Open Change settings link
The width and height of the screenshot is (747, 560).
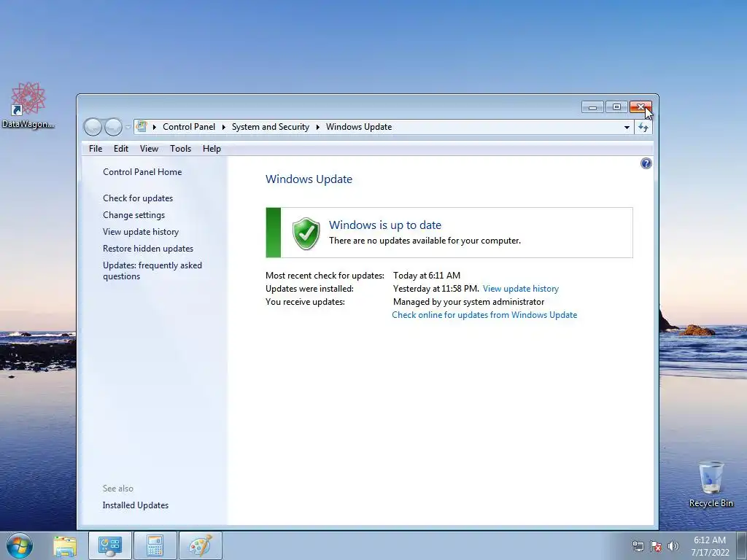(133, 215)
